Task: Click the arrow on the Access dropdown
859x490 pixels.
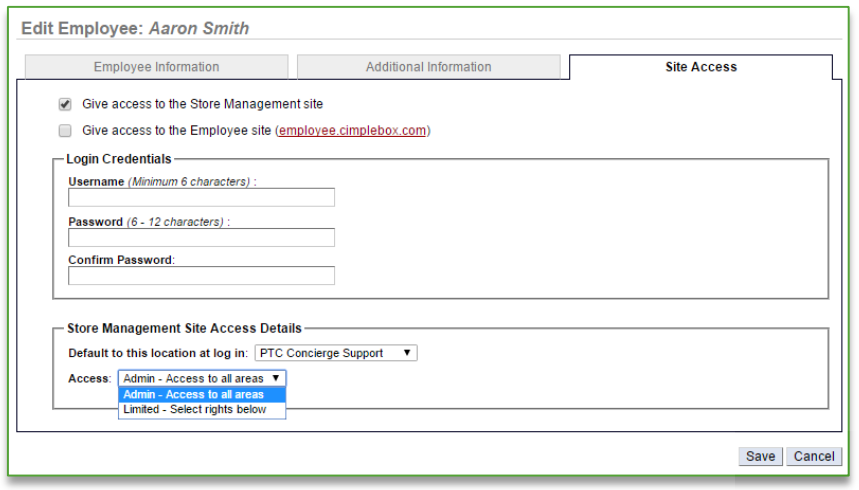Action: (275, 379)
